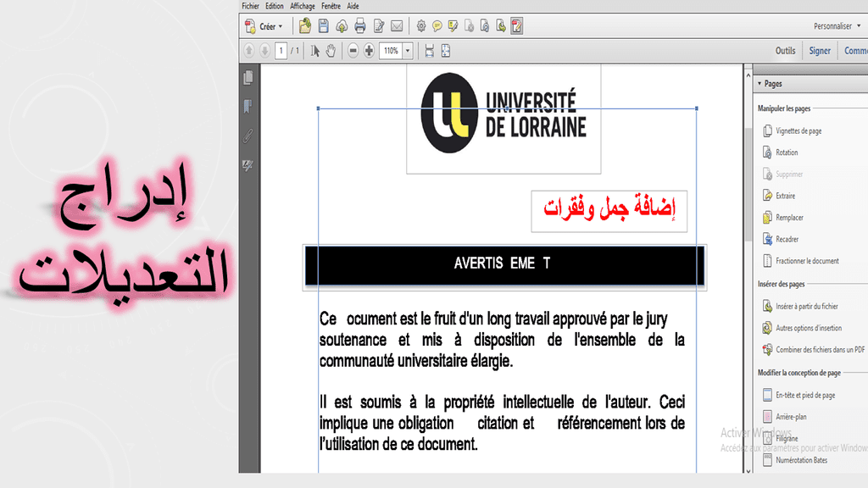Image resolution: width=868 pixels, height=488 pixels.
Task: Print the document with printer icon
Action: click(x=359, y=26)
